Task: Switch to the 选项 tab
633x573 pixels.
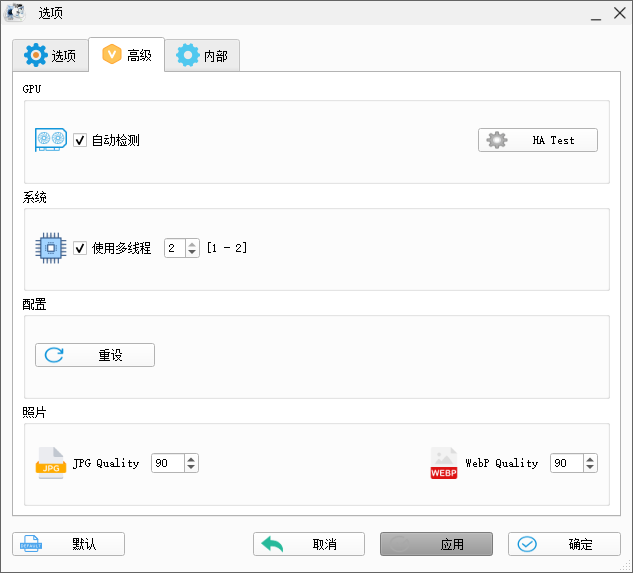Action: coord(50,56)
